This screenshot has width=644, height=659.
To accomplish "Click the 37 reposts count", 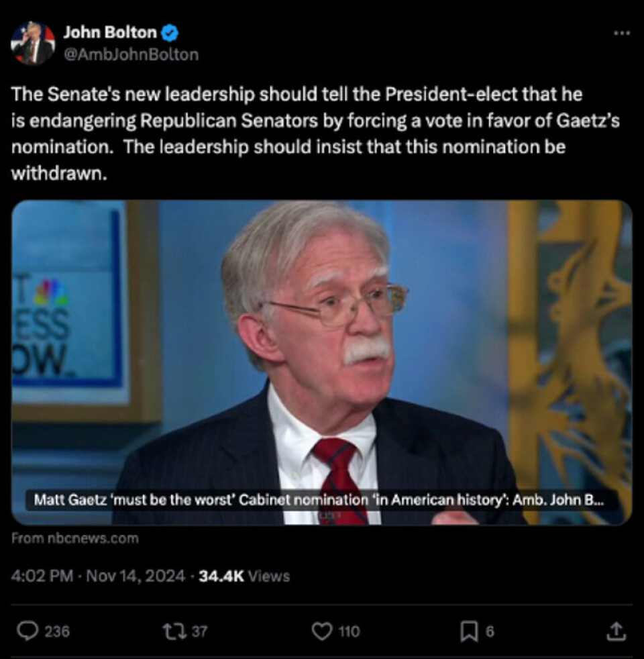I will (199, 631).
